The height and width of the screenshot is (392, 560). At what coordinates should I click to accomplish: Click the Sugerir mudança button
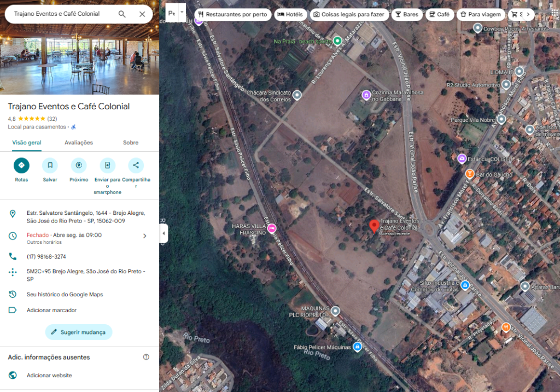79,332
